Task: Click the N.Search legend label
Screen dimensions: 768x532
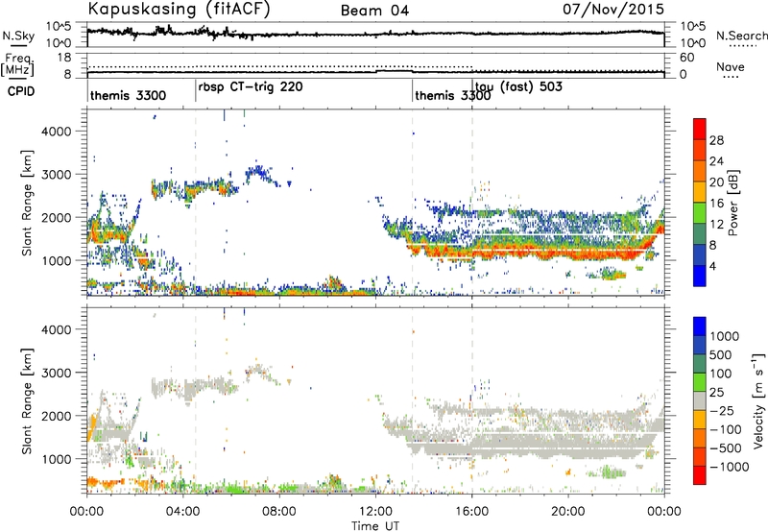Action: click(741, 36)
